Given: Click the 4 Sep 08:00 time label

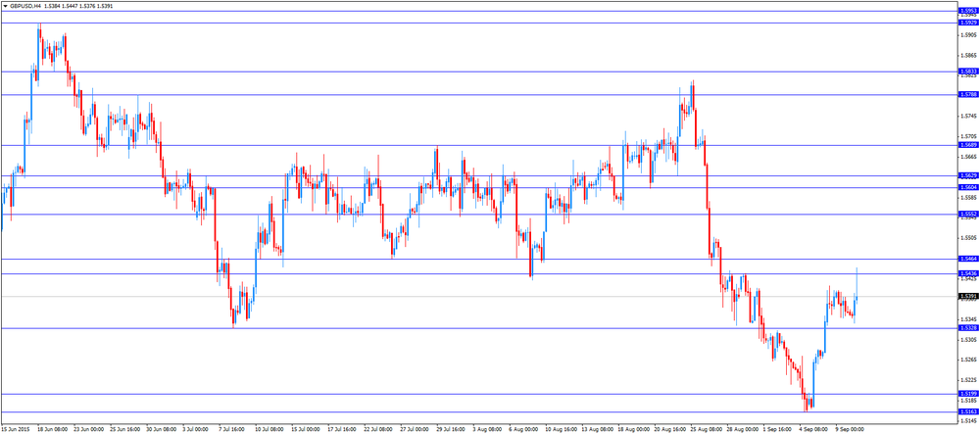Looking at the screenshot, I should point(815,430).
